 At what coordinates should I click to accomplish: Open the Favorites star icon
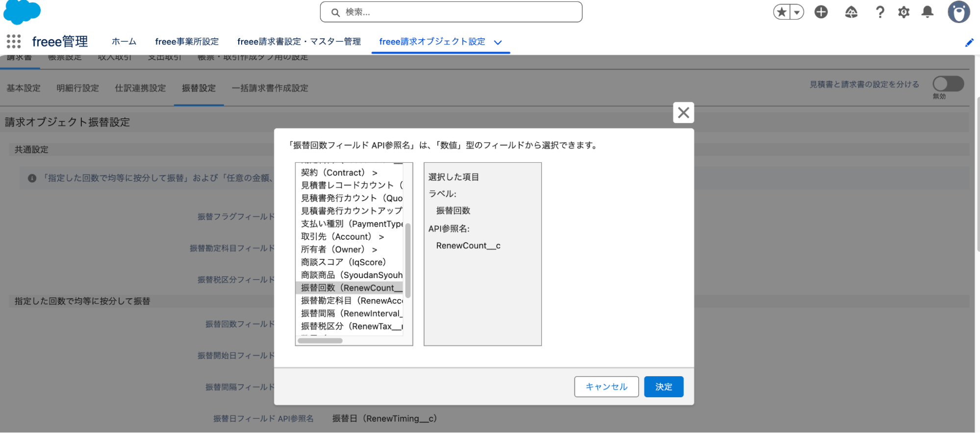coord(782,12)
